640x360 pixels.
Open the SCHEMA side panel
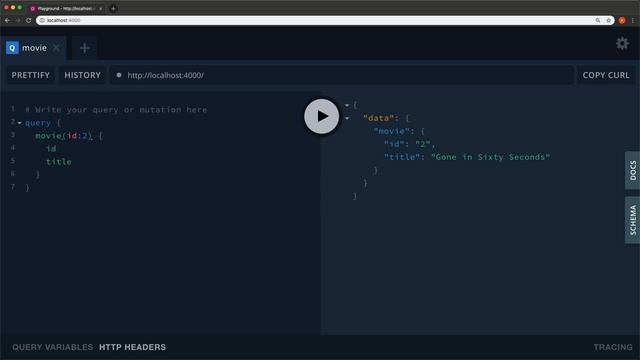(632, 220)
